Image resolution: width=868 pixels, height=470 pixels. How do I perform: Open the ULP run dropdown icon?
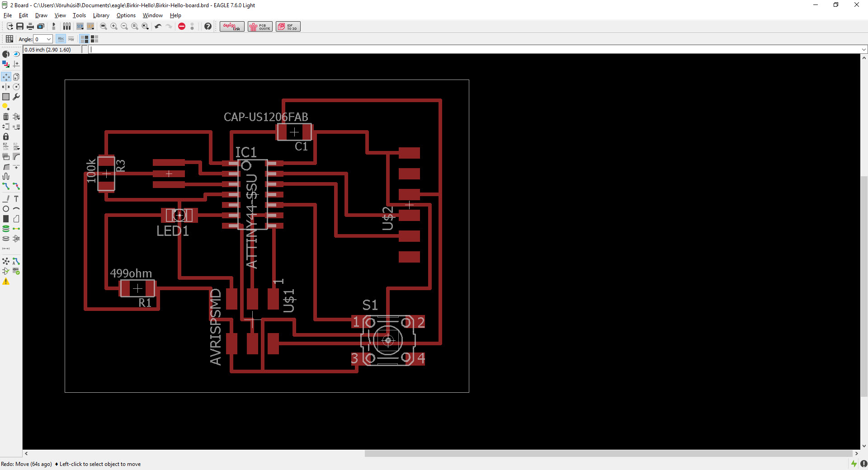(90, 26)
